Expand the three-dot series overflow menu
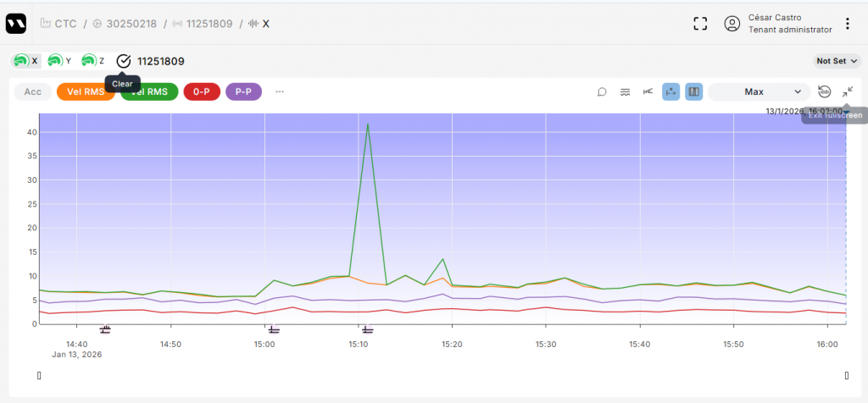The height and width of the screenshot is (403, 868). [x=280, y=91]
